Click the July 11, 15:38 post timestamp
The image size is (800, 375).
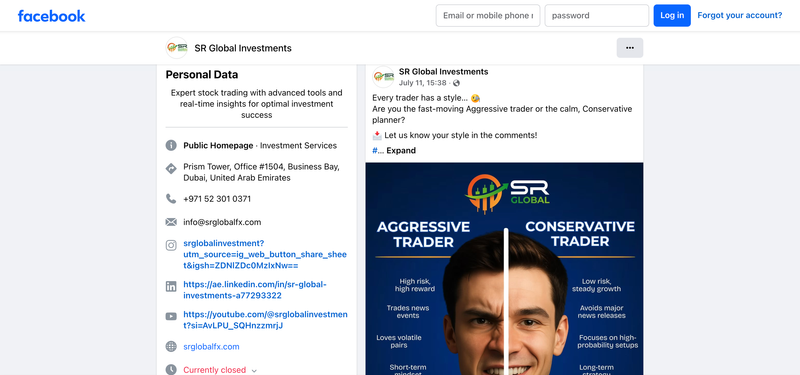(x=422, y=83)
